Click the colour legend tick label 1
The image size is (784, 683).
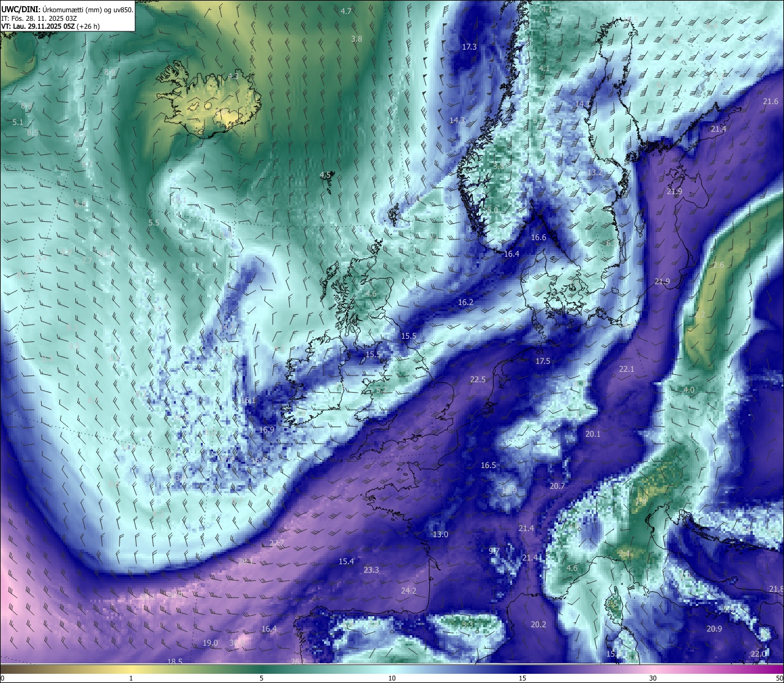coord(131,677)
